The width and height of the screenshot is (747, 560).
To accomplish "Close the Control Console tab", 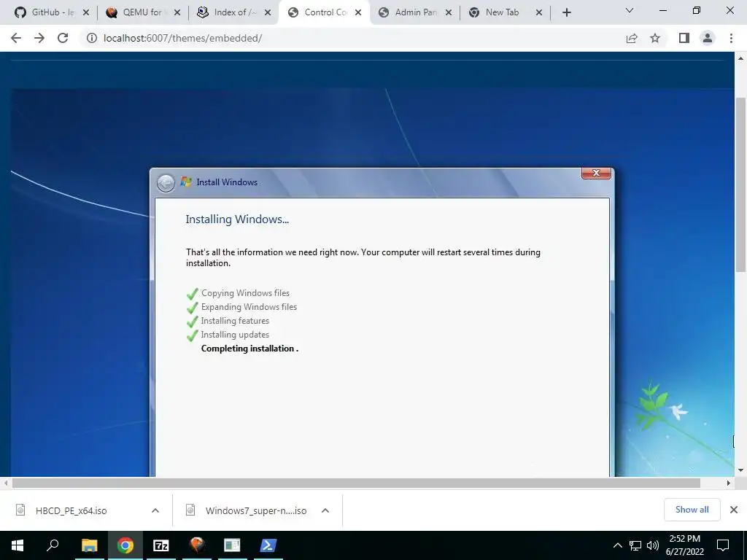I will coord(358,13).
